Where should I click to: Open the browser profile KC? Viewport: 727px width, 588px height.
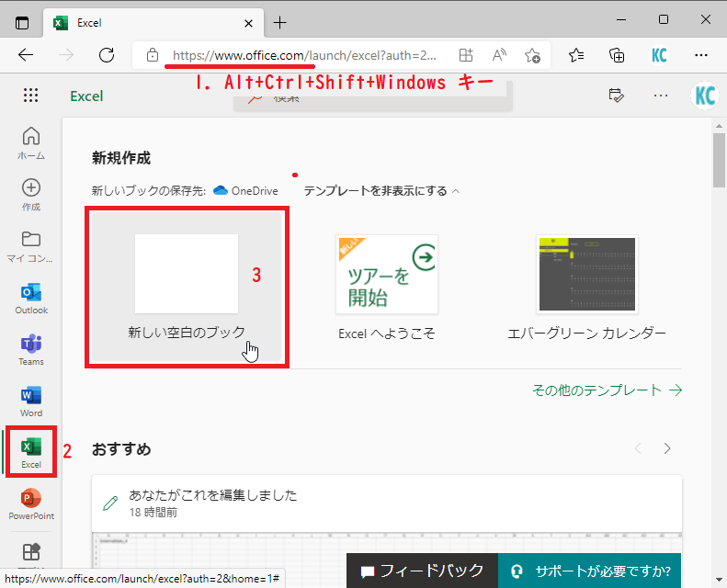point(659,55)
